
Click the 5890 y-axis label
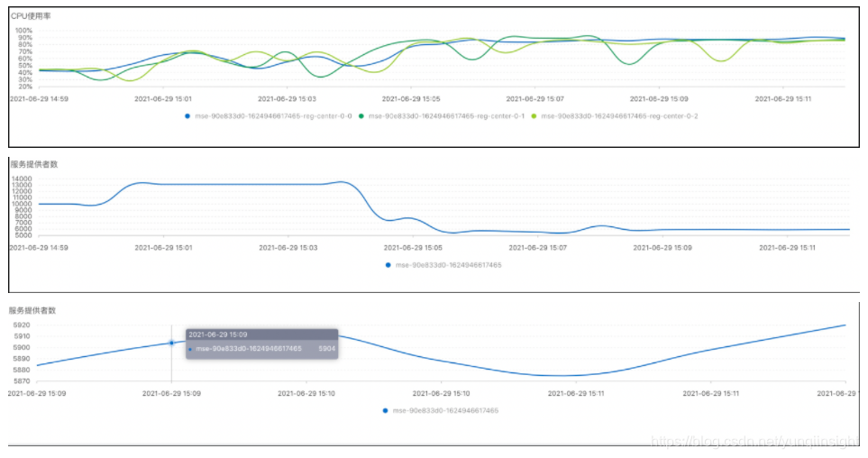22,360
